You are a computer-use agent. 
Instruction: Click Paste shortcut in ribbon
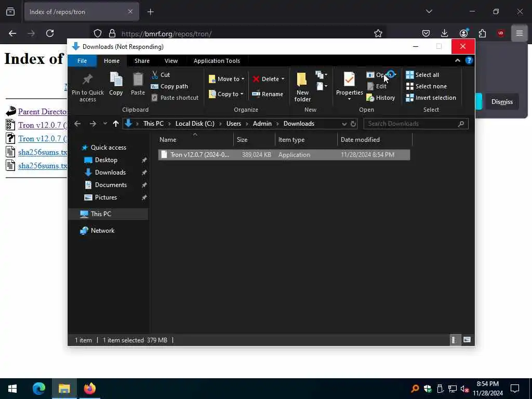(x=175, y=98)
